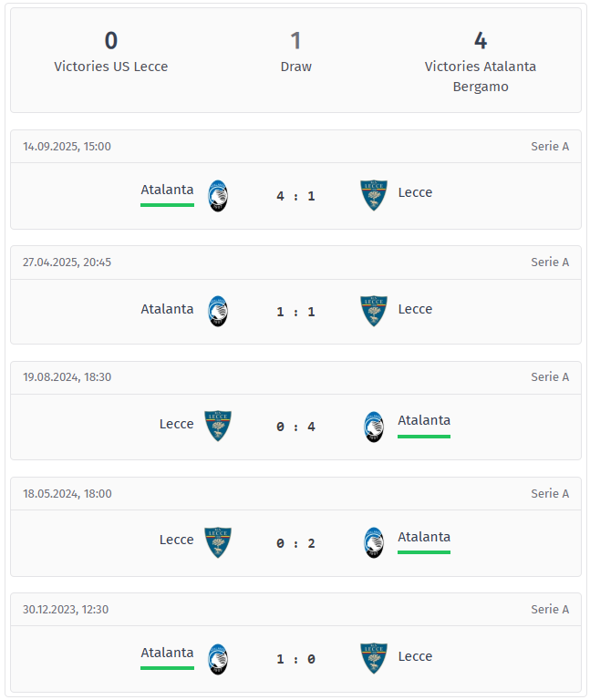The height and width of the screenshot is (700, 590).
Task: Open the 1 : 0 match score
Action: point(295,659)
